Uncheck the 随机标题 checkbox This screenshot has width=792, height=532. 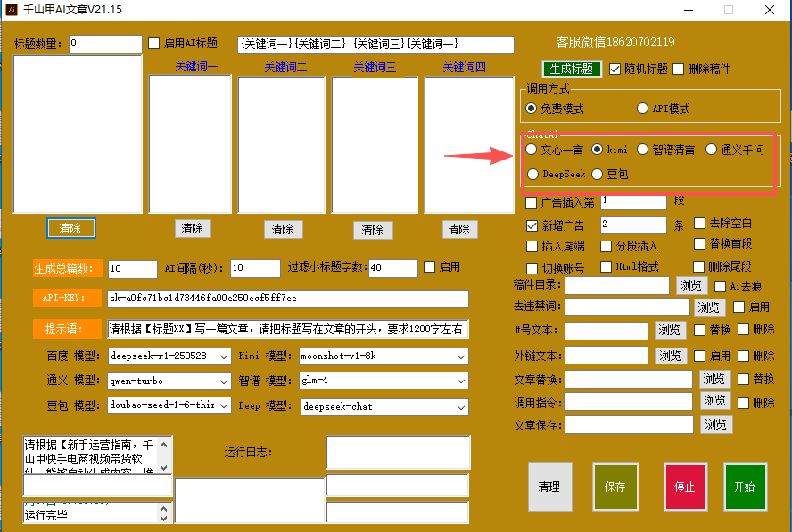[615, 69]
